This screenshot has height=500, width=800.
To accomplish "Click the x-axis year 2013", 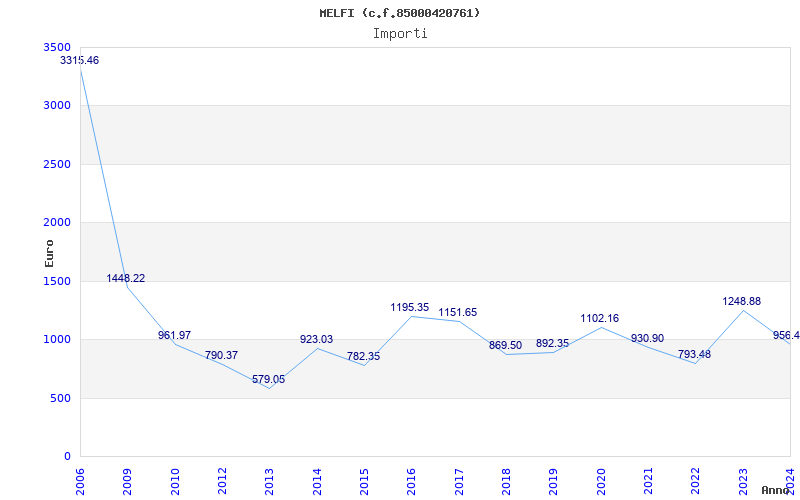I will click(269, 481).
